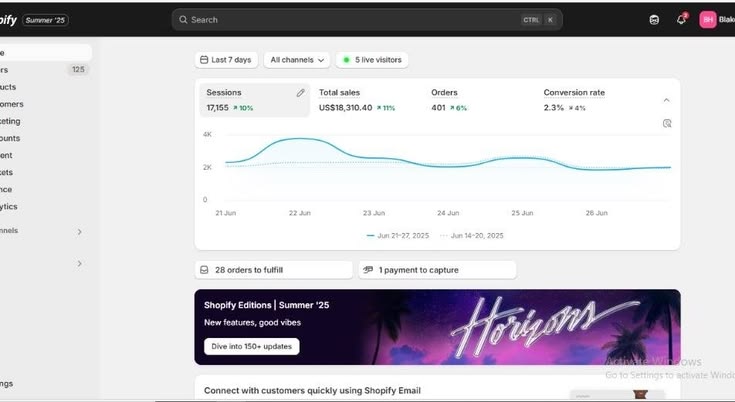Image resolution: width=735 pixels, height=402 pixels.
Task: Expand the apps section chevron in sidebar
Action: point(80,264)
